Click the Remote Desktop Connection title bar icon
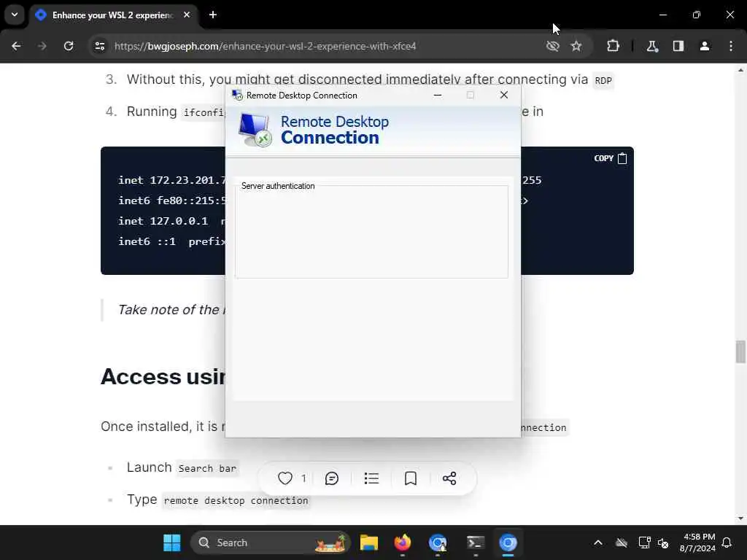 [237, 96]
